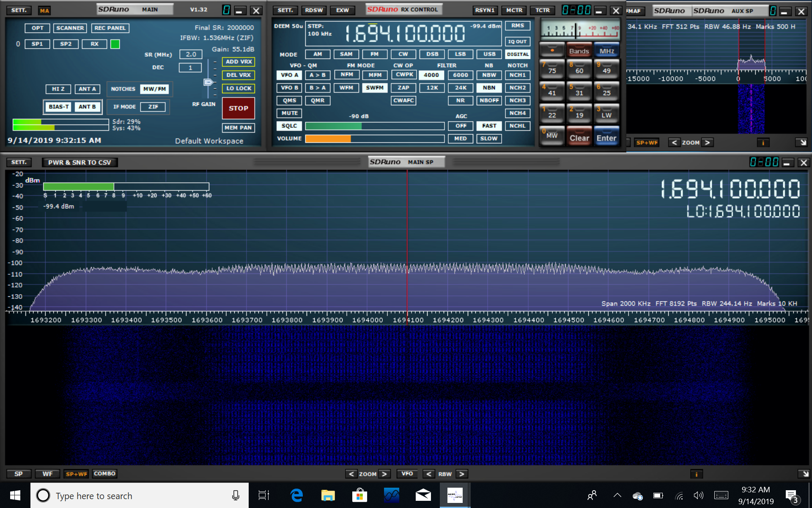Viewport: 812px width, 508px height.
Task: Select CW mode
Action: [403, 54]
